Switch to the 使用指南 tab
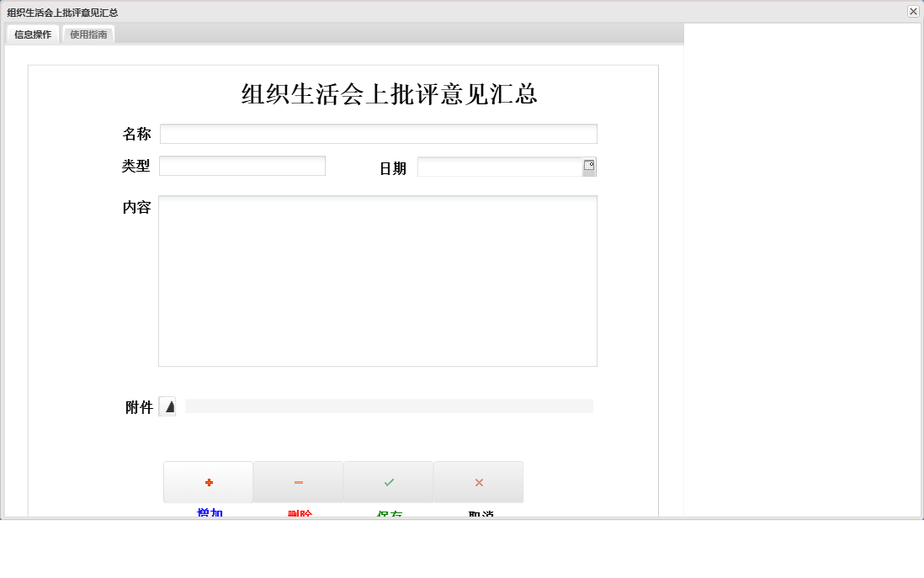This screenshot has height=578, width=924. [87, 34]
